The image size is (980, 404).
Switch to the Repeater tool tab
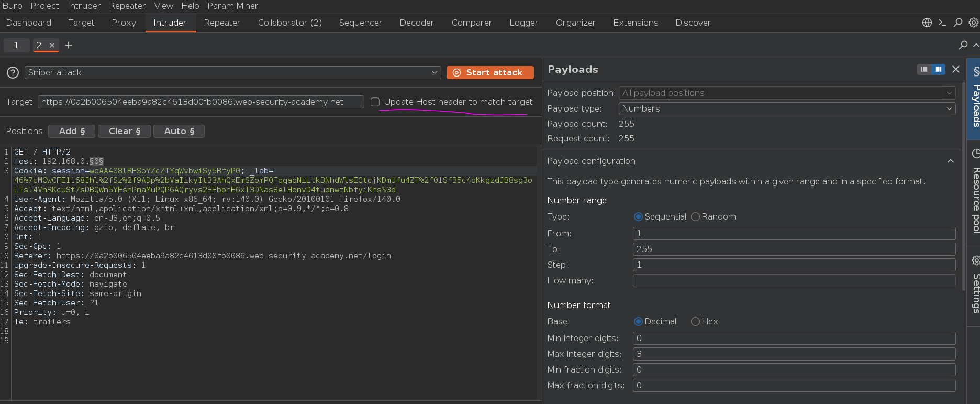pyautogui.click(x=222, y=23)
